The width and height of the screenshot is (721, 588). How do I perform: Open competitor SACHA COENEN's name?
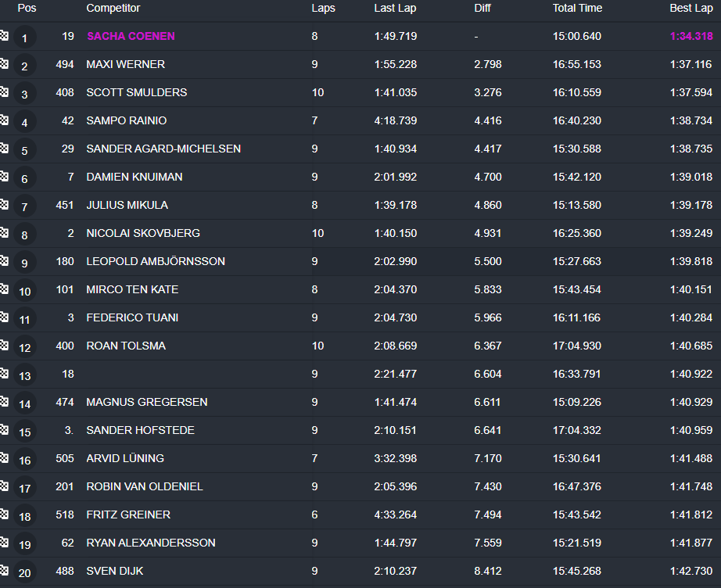click(131, 36)
